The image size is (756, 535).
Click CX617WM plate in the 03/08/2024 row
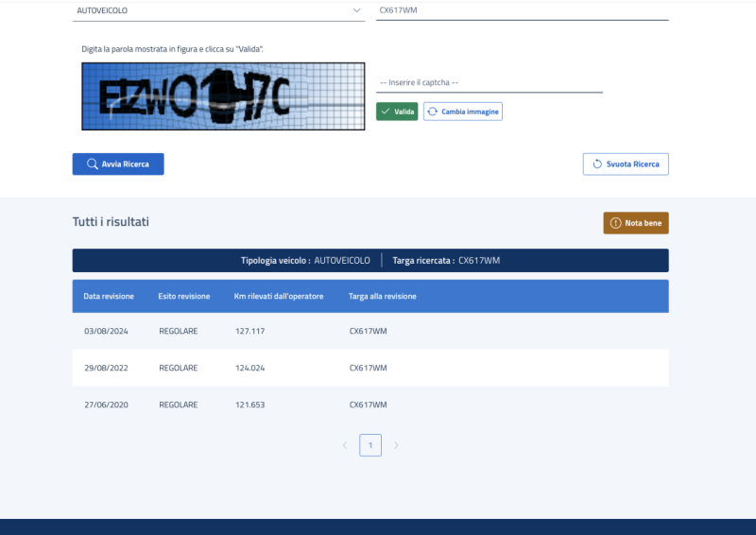pos(368,331)
